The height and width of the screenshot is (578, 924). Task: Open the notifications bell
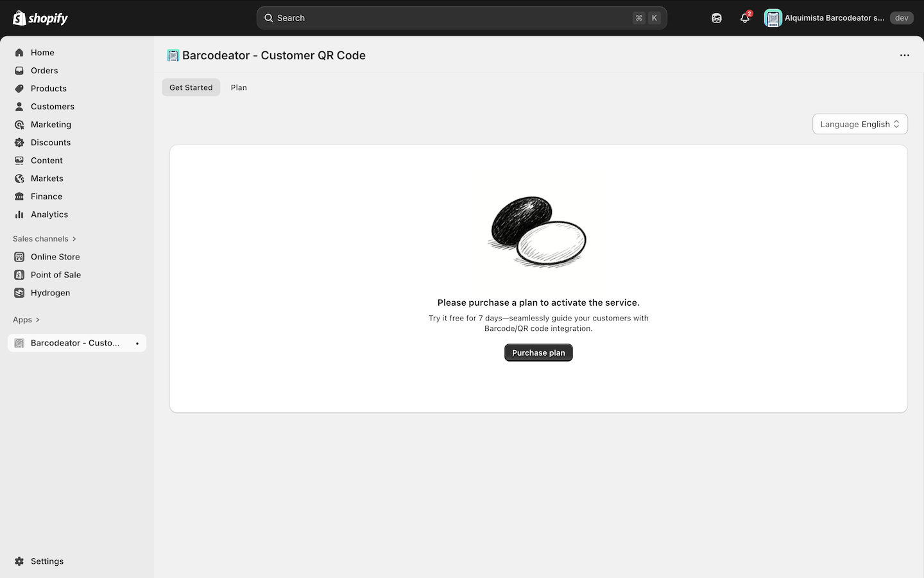744,18
